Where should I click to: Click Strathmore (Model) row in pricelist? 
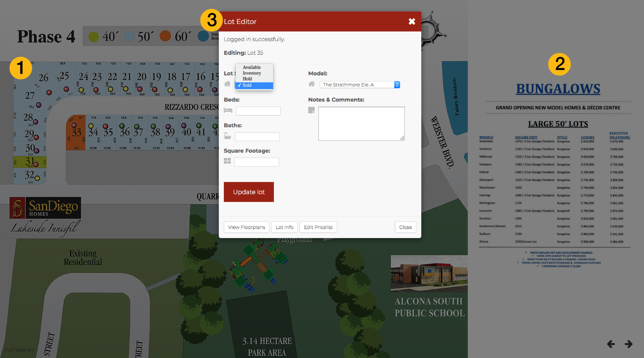point(551,226)
